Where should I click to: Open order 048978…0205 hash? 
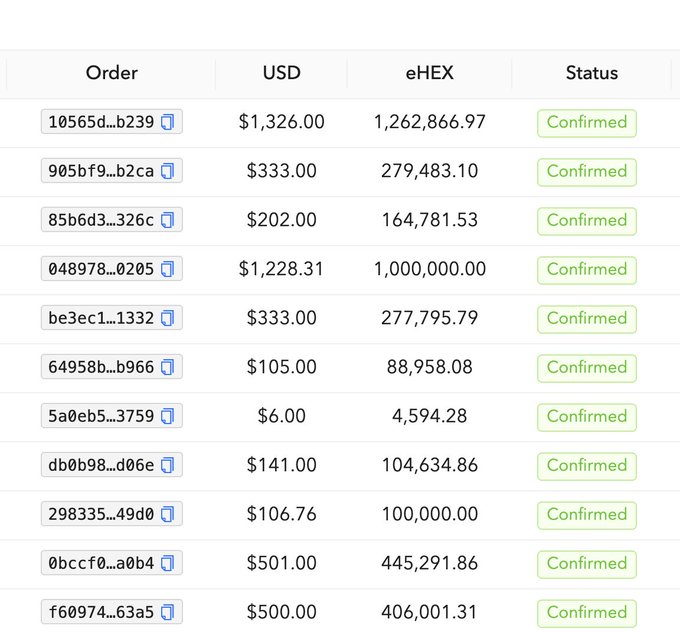101,269
